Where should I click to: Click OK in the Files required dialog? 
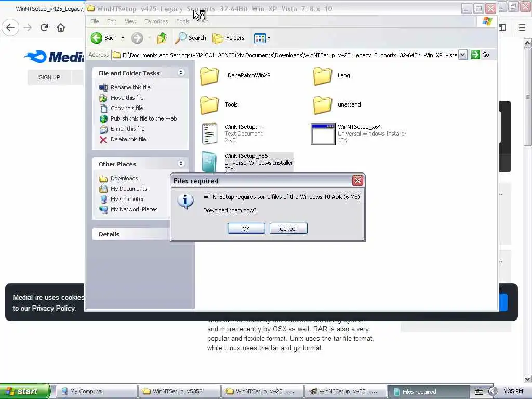pos(246,229)
